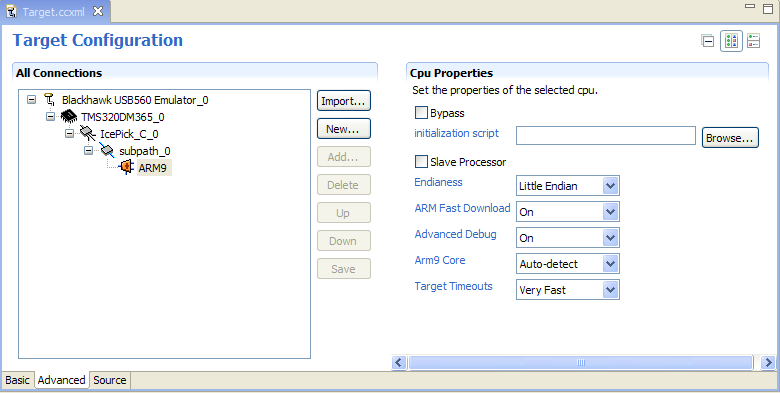Click the collapse layout icon in header

(x=707, y=41)
